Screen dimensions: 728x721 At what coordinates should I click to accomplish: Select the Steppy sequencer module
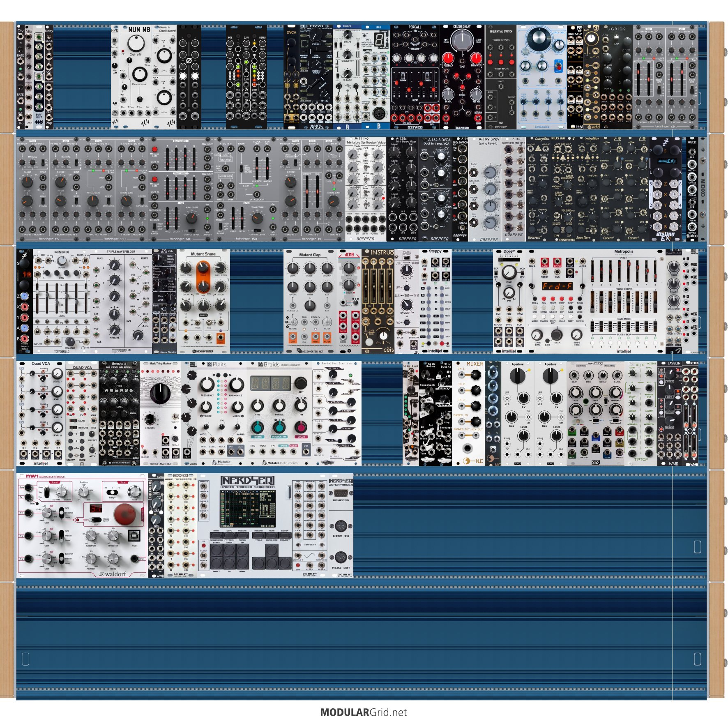pos(435,302)
